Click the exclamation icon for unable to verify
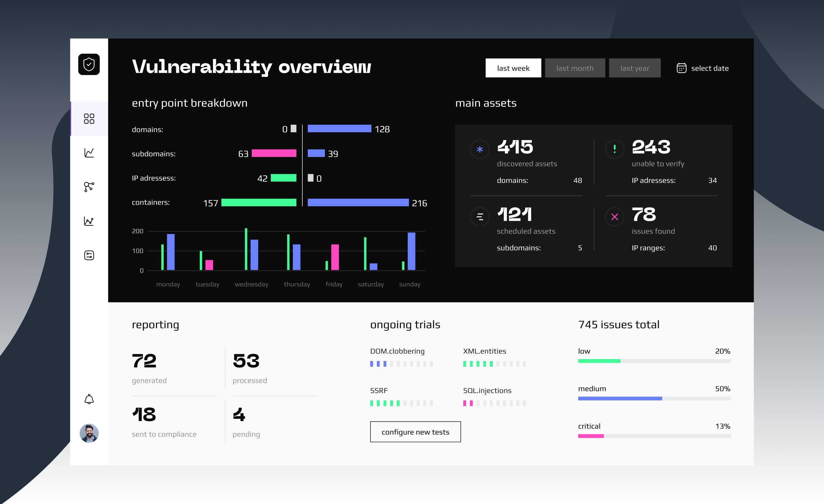Screen dimensions: 824x504 (x=614, y=150)
